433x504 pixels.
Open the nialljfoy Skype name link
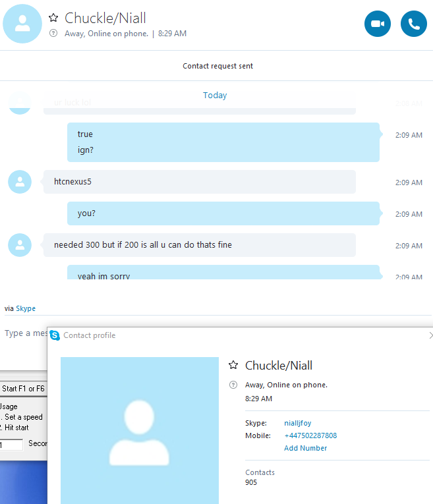[298, 423]
